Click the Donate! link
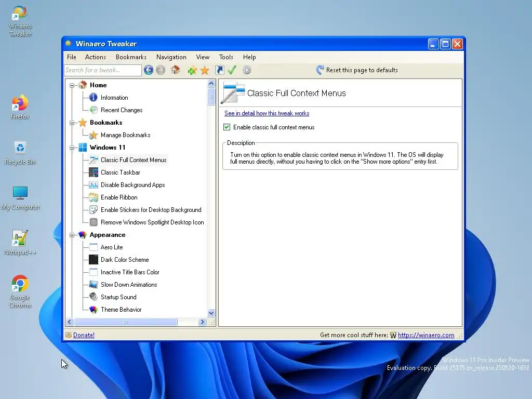The width and height of the screenshot is (532, 399). tap(84, 335)
